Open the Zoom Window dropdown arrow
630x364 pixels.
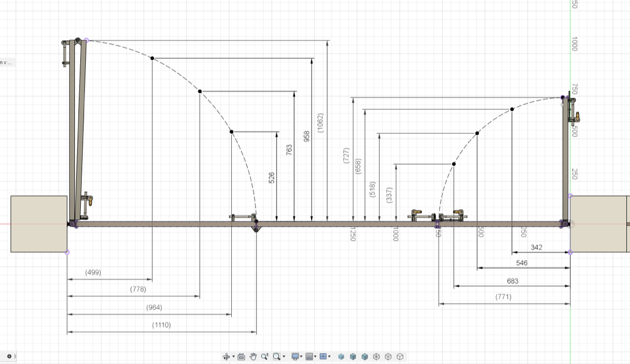(284, 357)
